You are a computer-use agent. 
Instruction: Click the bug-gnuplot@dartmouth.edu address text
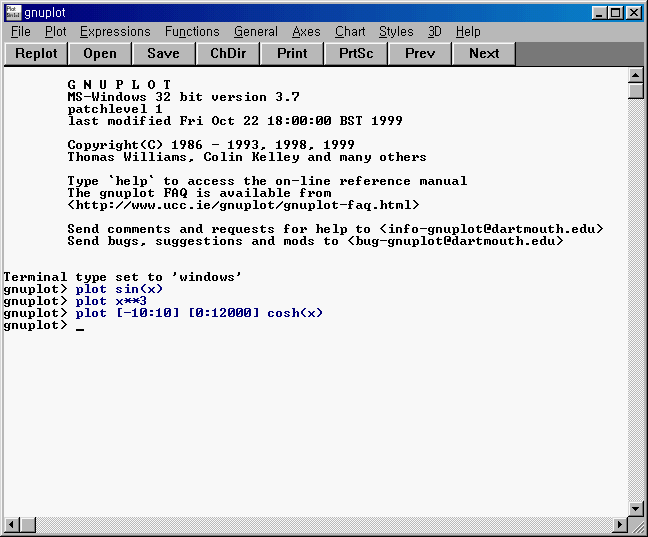(455, 241)
